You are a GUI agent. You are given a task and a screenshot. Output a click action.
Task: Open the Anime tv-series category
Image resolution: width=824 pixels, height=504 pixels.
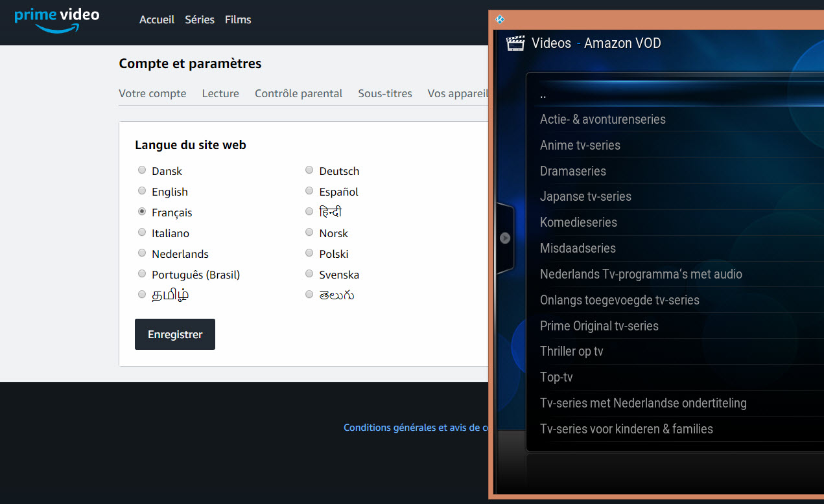tap(580, 145)
